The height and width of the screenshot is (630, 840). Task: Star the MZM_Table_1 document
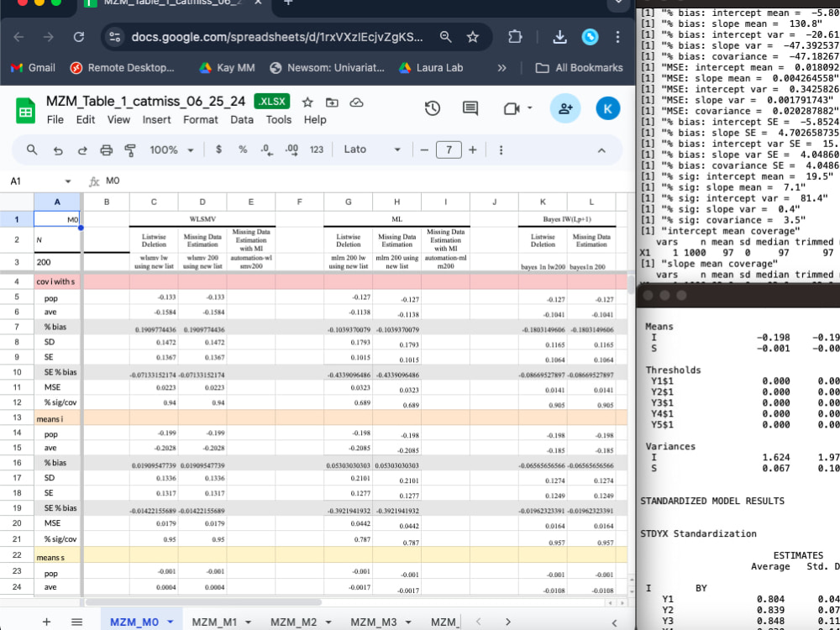click(x=307, y=102)
